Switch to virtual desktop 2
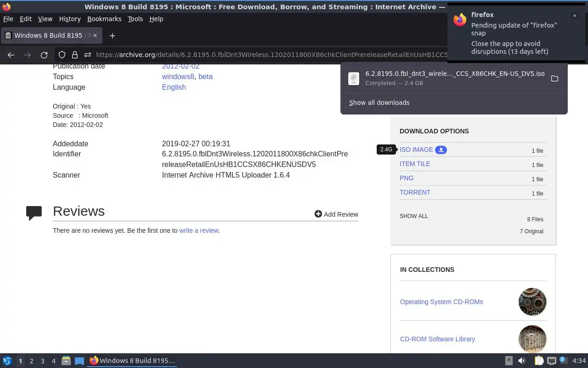Image resolution: width=588 pixels, height=368 pixels. [31, 361]
